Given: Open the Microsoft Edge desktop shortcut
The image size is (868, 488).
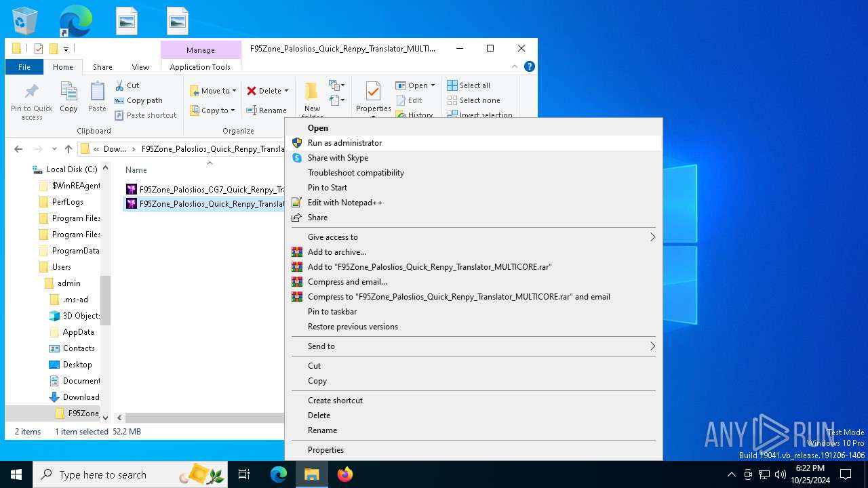Looking at the screenshot, I should (x=75, y=20).
